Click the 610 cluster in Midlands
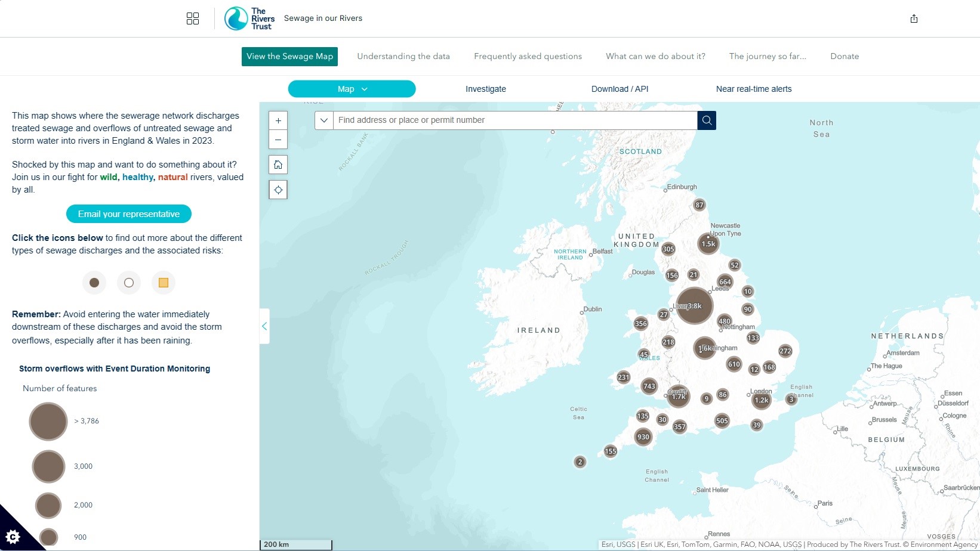This screenshot has width=980, height=551. coord(734,364)
